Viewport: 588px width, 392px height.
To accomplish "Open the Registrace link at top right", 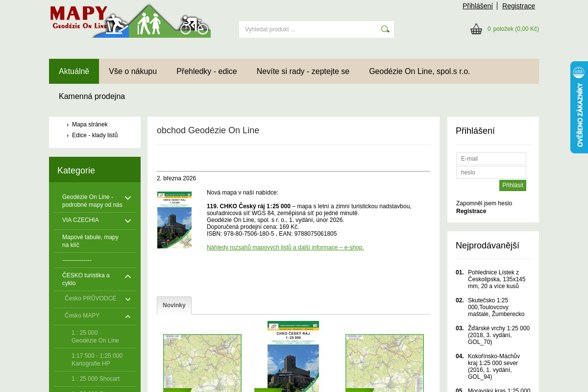I will coord(518,6).
